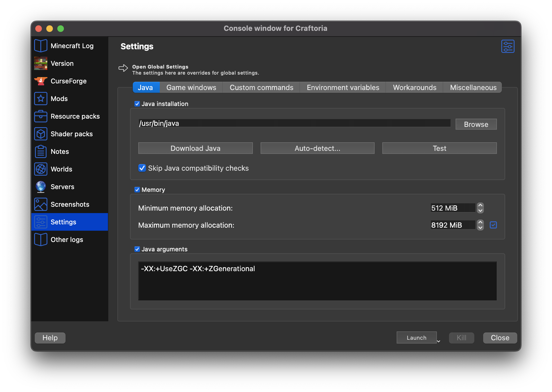Click the Launch button

416,337
